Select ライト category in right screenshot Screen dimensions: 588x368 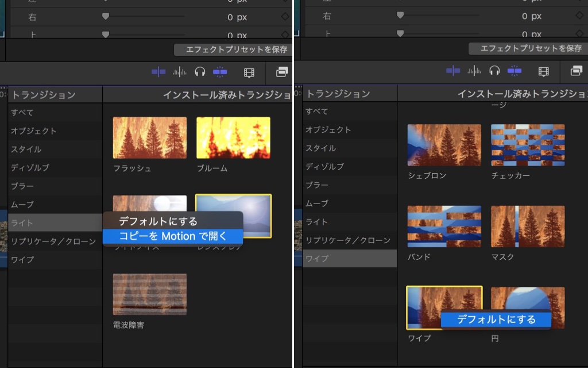click(350, 221)
